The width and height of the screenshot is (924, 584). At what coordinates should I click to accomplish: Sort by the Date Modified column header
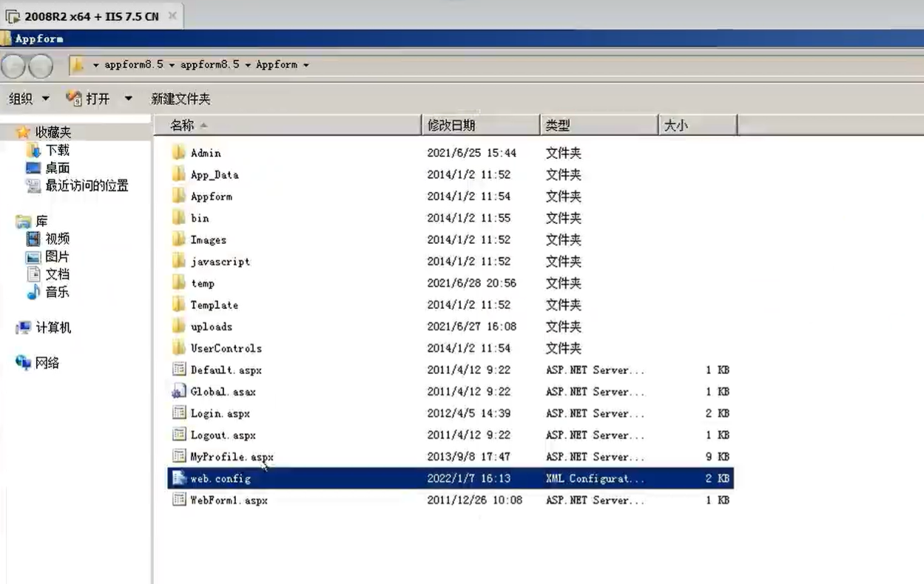[451, 126]
